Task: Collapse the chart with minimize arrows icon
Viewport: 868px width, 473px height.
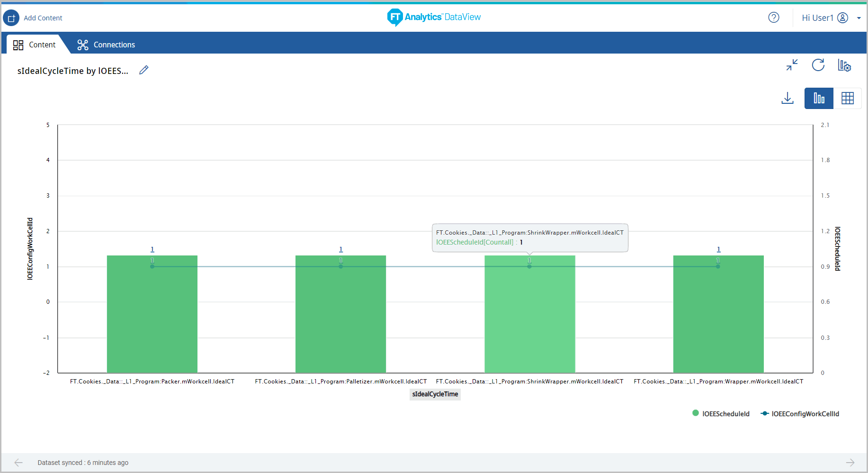Action: click(792, 65)
